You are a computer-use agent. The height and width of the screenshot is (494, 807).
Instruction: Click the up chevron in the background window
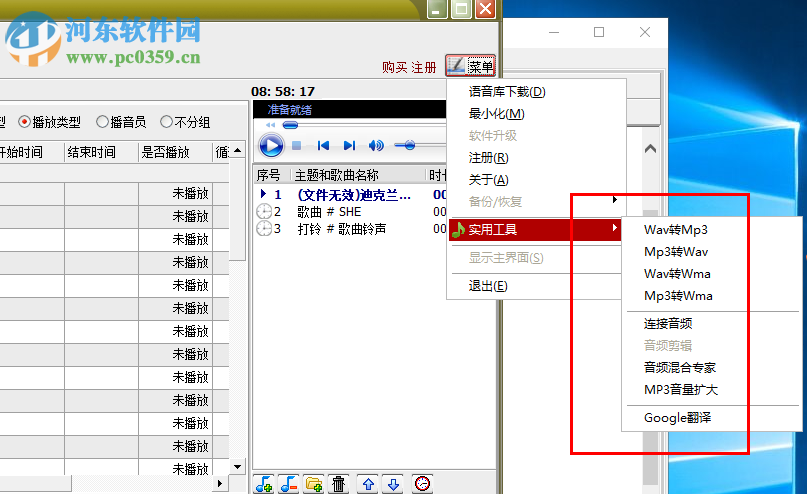point(651,149)
